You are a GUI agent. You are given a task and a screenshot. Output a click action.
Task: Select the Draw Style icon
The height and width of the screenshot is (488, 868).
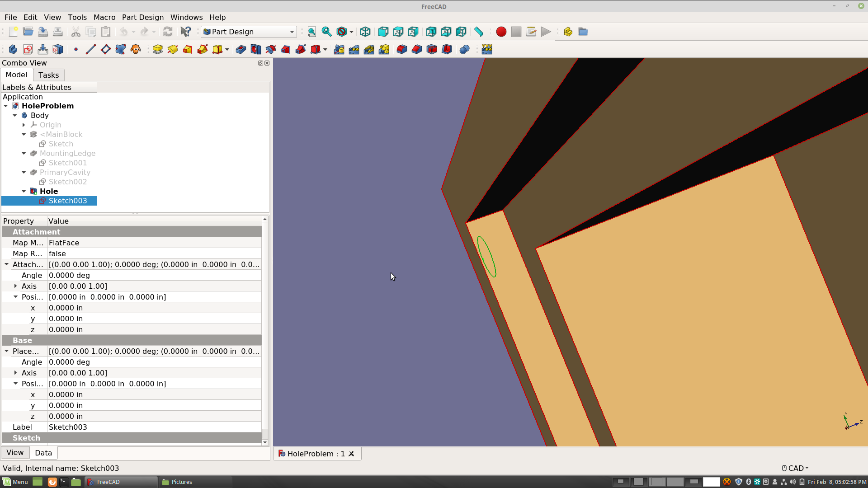[x=342, y=32]
